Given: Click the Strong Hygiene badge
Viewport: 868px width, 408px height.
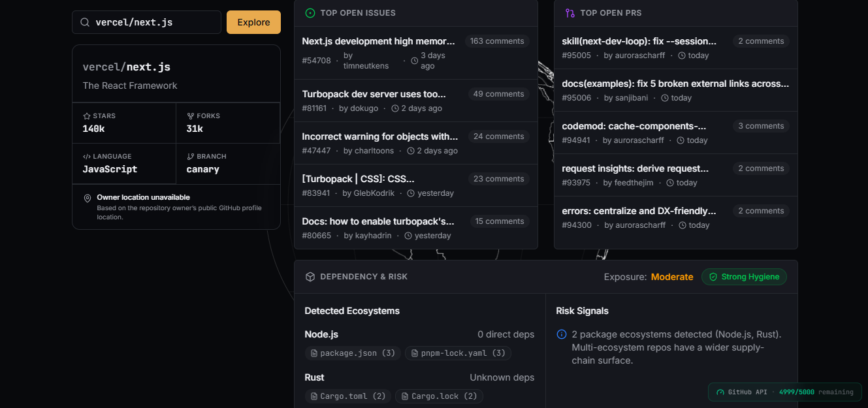Looking at the screenshot, I should point(744,277).
